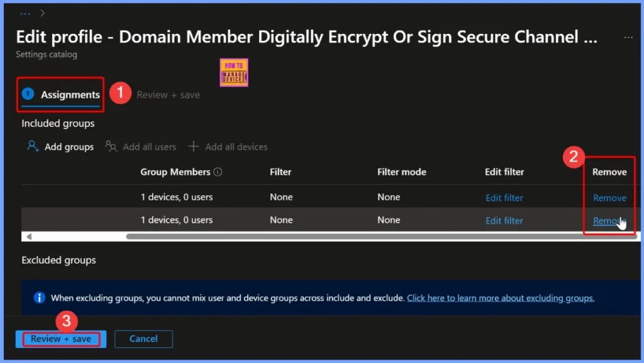644x363 pixels.
Task: Select the Add all users icon
Action: (x=111, y=146)
